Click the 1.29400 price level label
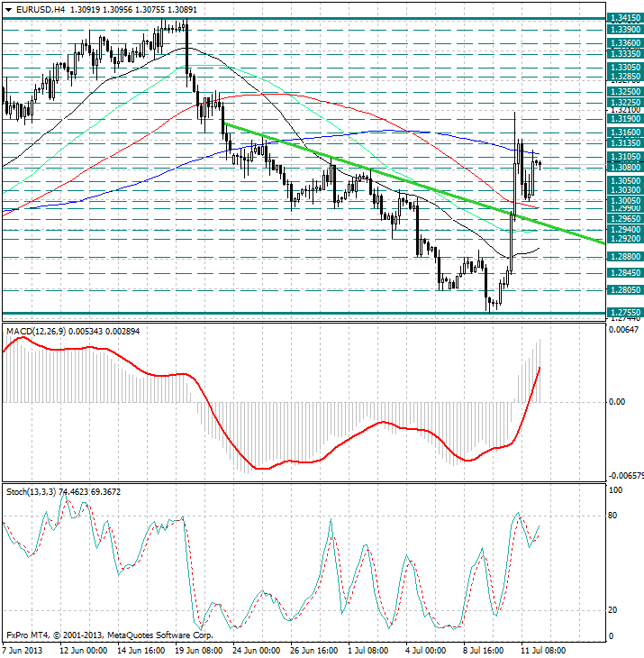Screen dimensions: 644x658 pos(625,230)
